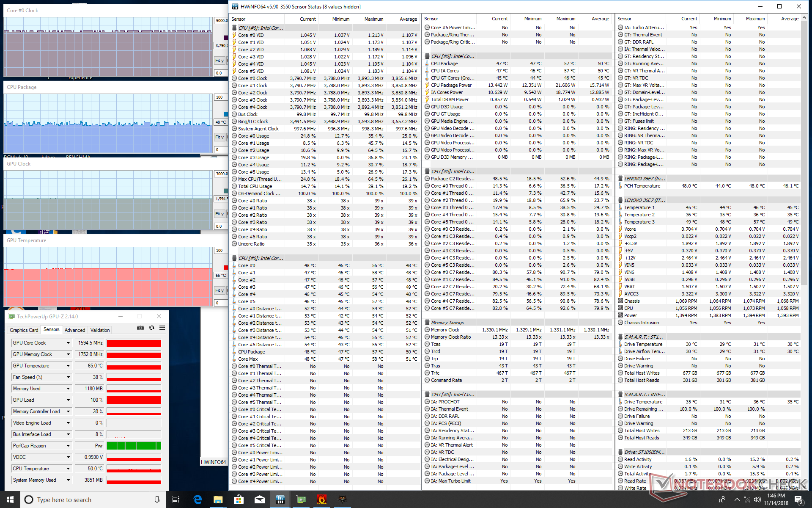The image size is (812, 508).
Task: Click 'Fit y' in CPU Package graph
Action: pyautogui.click(x=219, y=137)
